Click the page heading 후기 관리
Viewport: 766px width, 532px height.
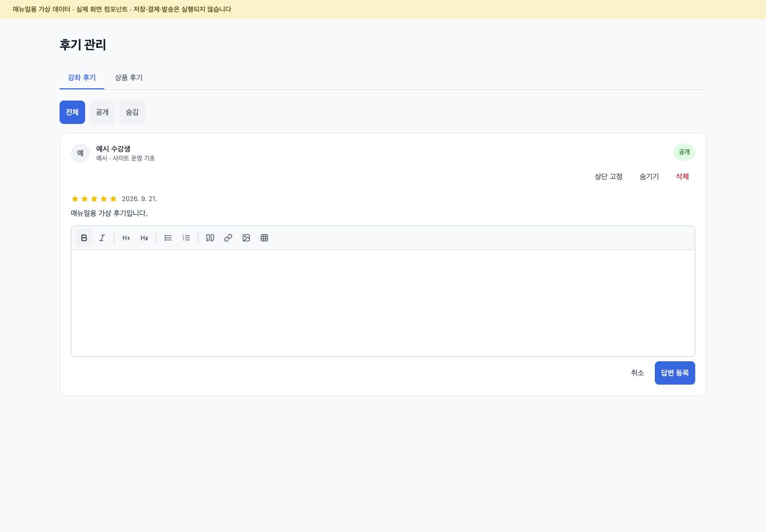pos(83,45)
